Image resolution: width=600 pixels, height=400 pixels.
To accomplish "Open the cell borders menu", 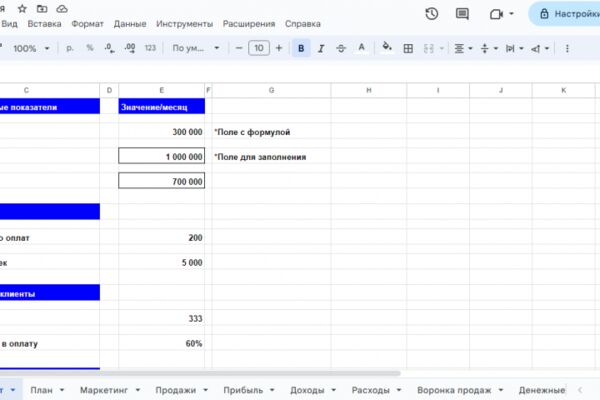I will pyautogui.click(x=408, y=48).
